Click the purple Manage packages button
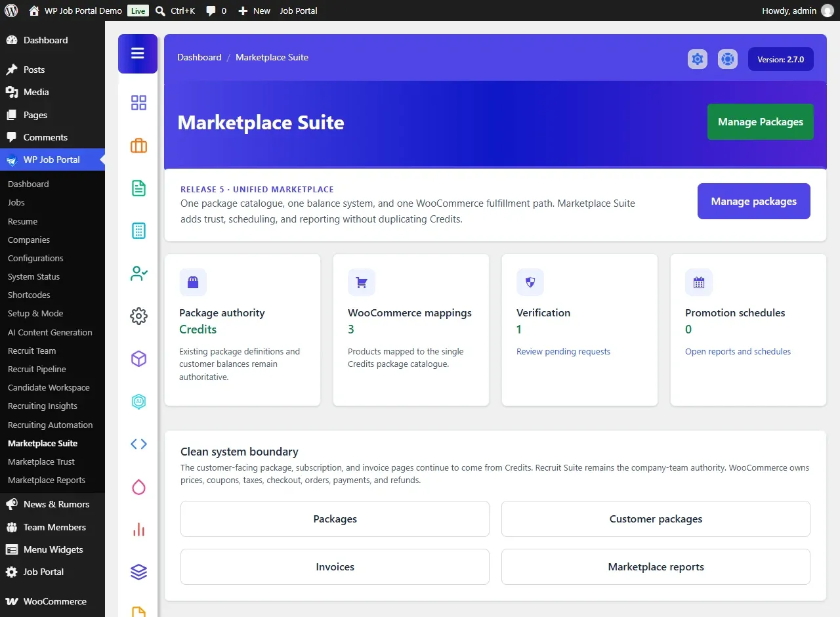This screenshot has width=840, height=617. 754,202
